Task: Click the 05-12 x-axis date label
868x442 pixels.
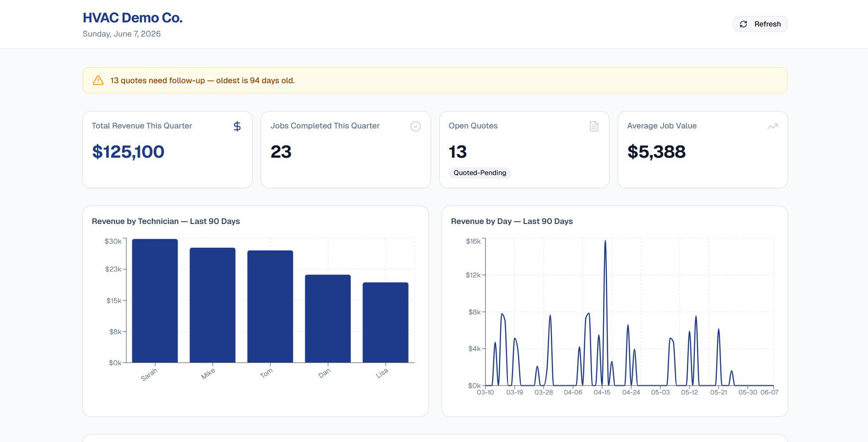Action: click(690, 393)
